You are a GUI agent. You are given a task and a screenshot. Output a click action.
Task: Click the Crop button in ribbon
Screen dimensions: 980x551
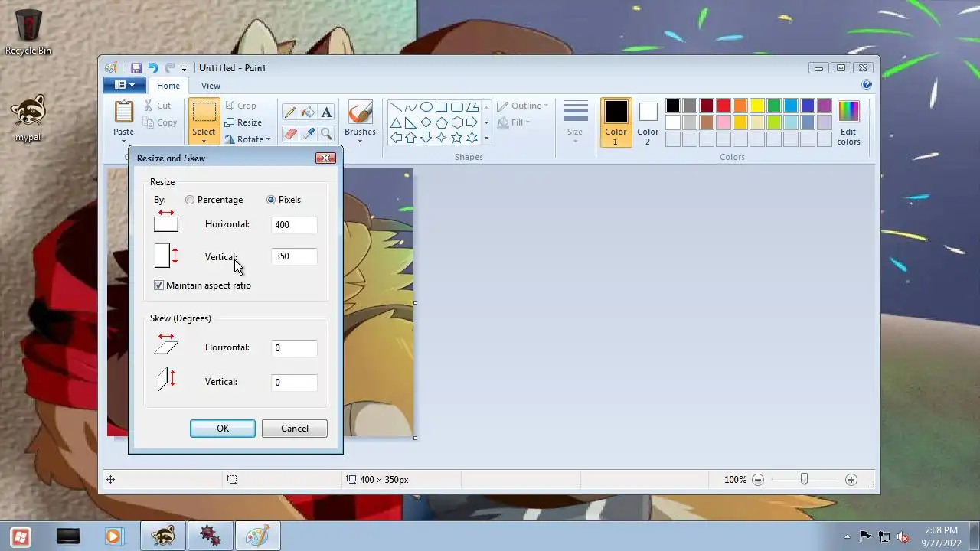[x=240, y=106]
